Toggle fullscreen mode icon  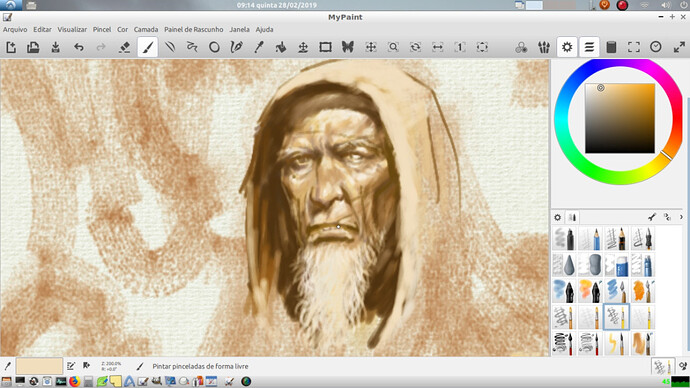(634, 47)
